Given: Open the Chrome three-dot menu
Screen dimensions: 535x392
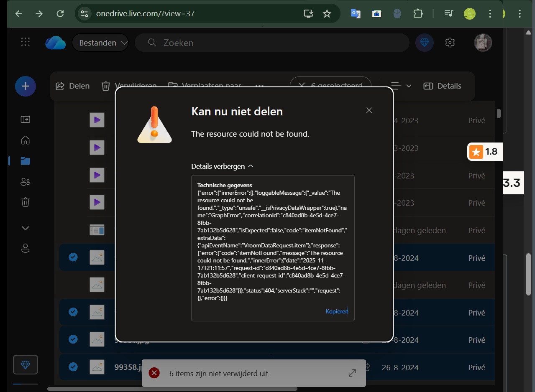Looking at the screenshot, I should coord(490,14).
